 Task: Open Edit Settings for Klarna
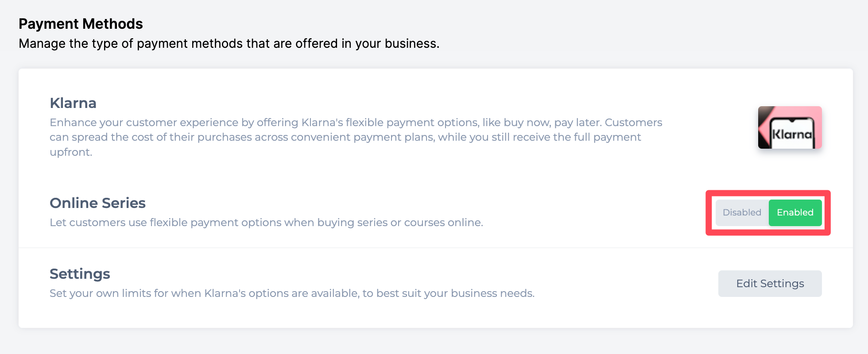[770, 284]
